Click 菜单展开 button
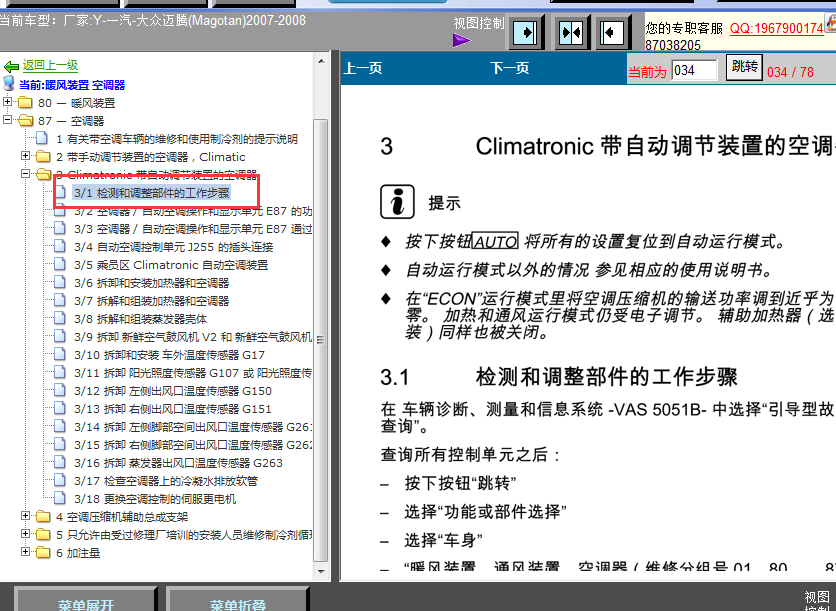The width and height of the screenshot is (836, 611). coord(86,600)
